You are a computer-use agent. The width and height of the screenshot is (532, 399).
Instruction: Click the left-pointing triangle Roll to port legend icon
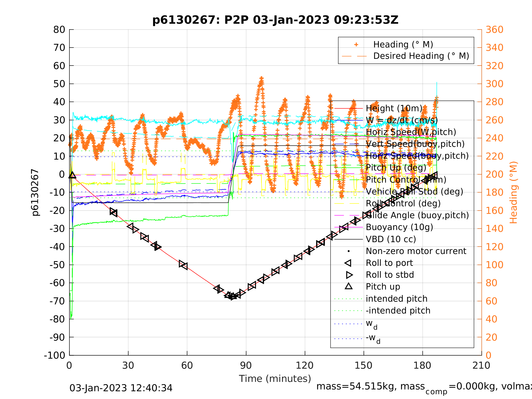point(348,263)
